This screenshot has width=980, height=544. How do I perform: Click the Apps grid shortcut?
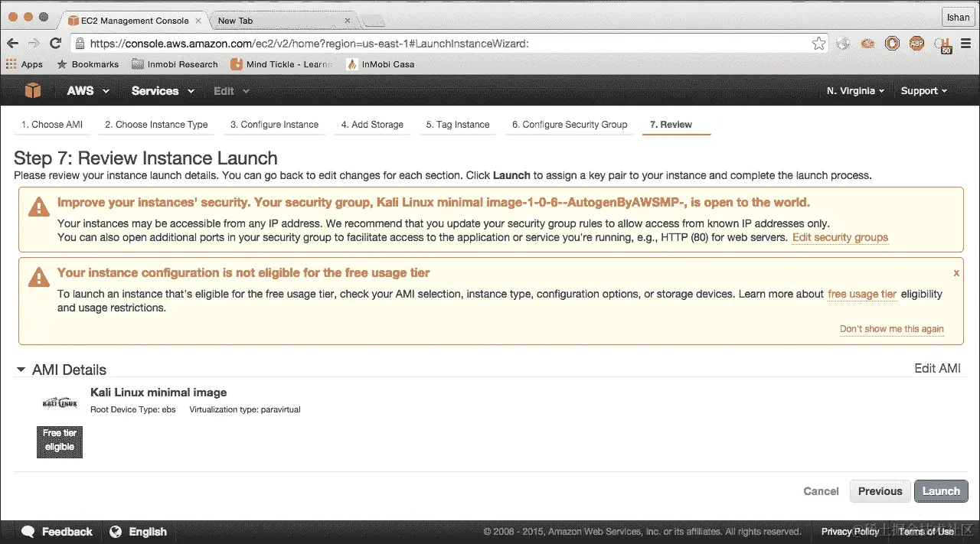[24, 64]
